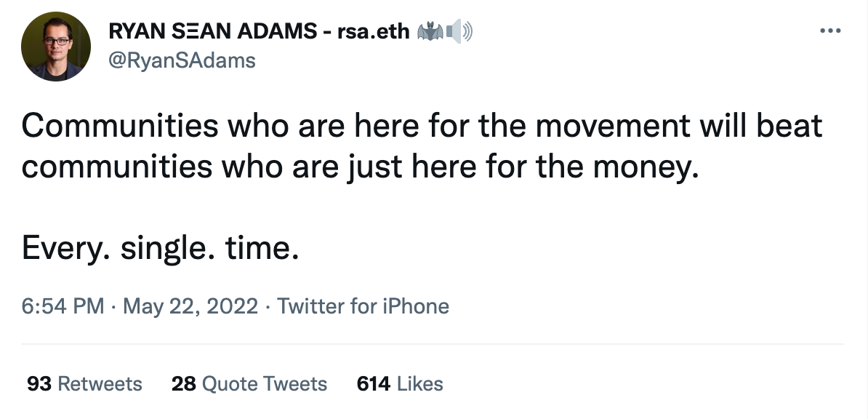Open the three-dot more options menu
This screenshot has width=868, height=419.
coord(830,31)
